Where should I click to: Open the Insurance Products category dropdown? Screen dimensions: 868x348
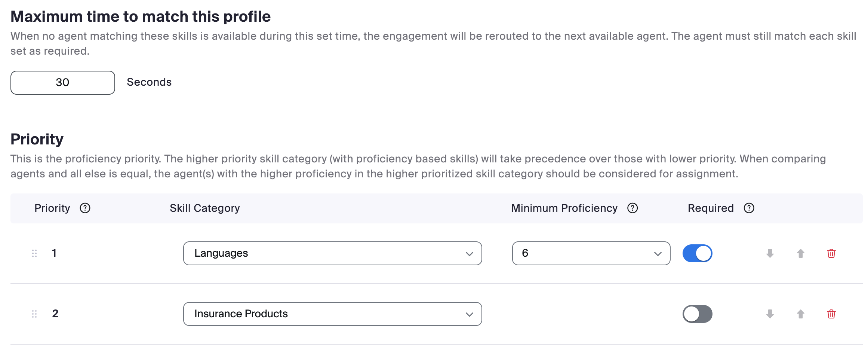[332, 314]
